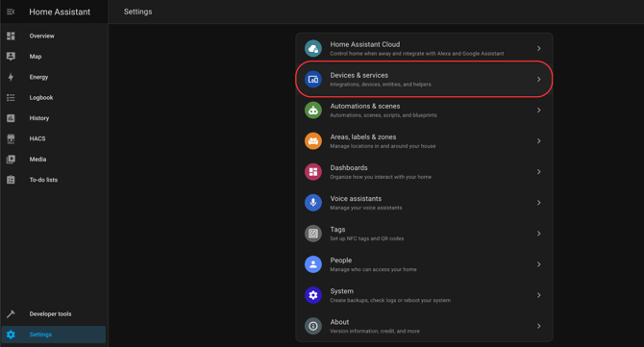Open the Devices & services title

359,75
